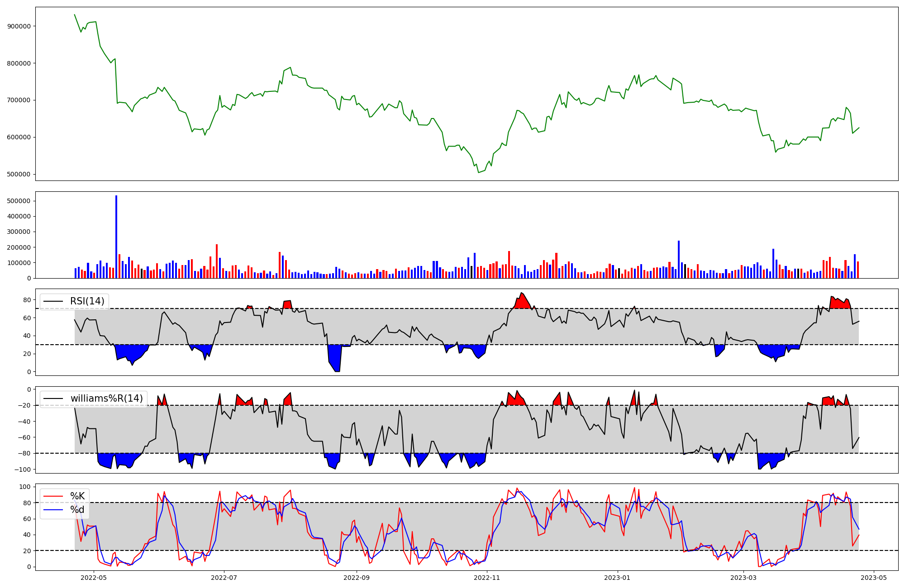The image size is (905, 588).
Task: Click the 2022-09 x-axis date label
Action: point(357,578)
